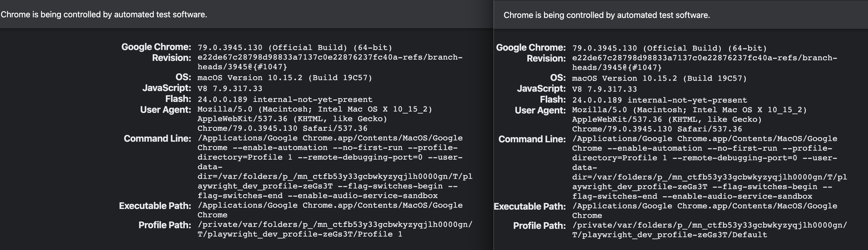Select 'macOS Version 10.15.2' value in right window
Screen dimensions: 868x250
tap(660, 79)
